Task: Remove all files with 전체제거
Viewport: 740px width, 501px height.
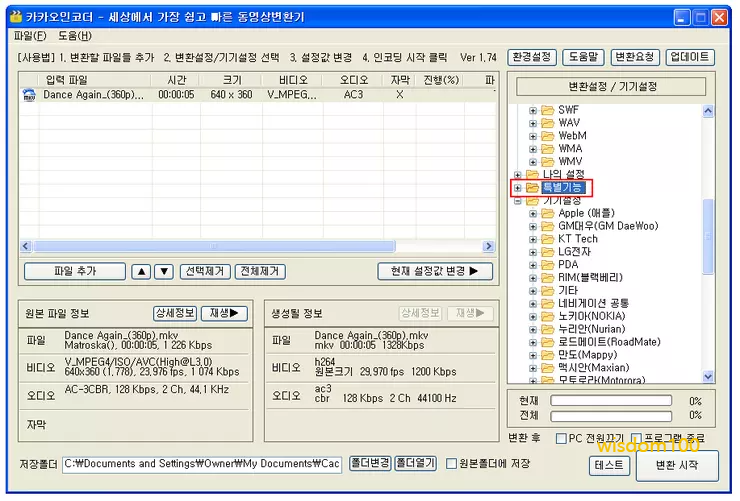Action: 260,272
